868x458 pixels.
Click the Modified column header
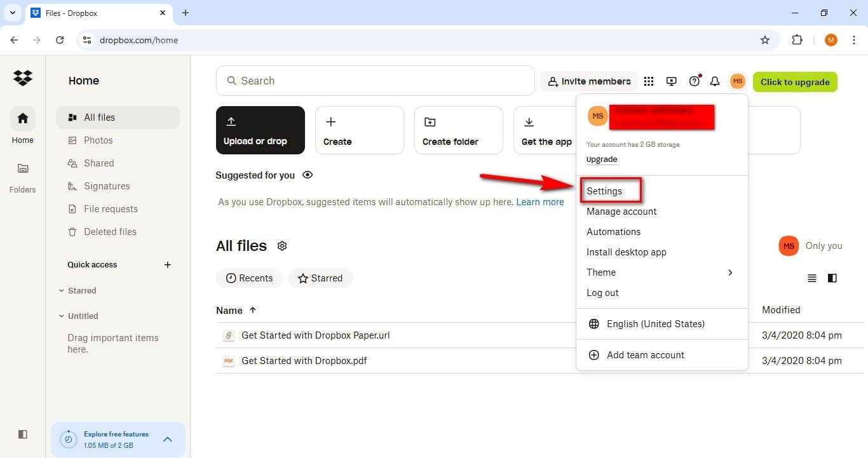[781, 310]
